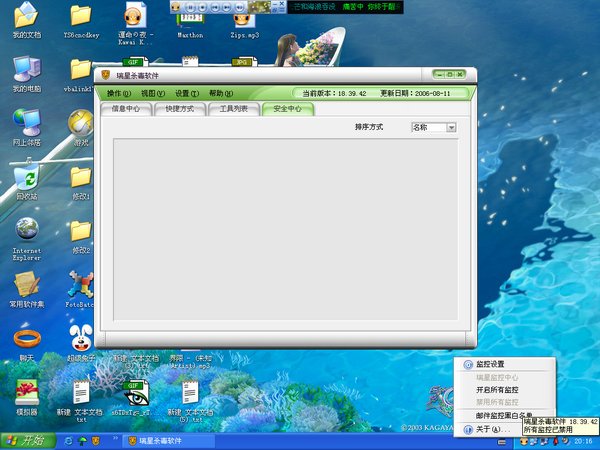The width and height of the screenshot is (600, 450).
Task: Open the 视图 menu
Action: [x=153, y=93]
